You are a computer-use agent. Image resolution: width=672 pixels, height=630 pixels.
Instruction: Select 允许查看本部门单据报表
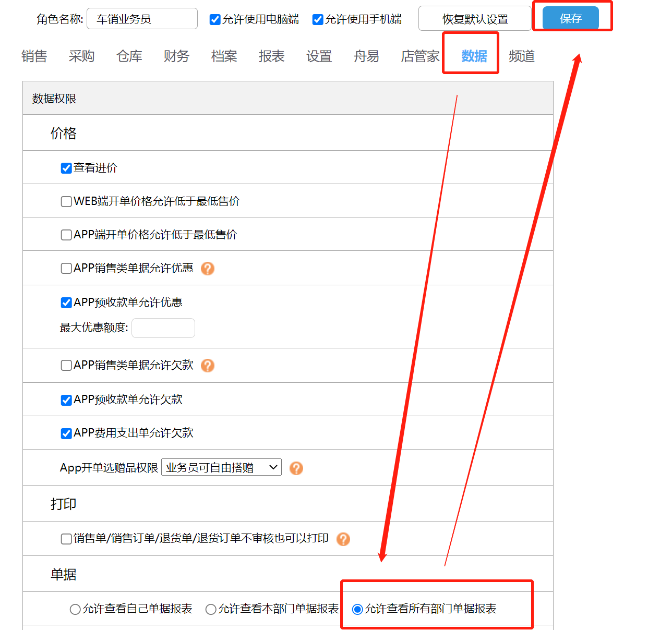point(210,609)
